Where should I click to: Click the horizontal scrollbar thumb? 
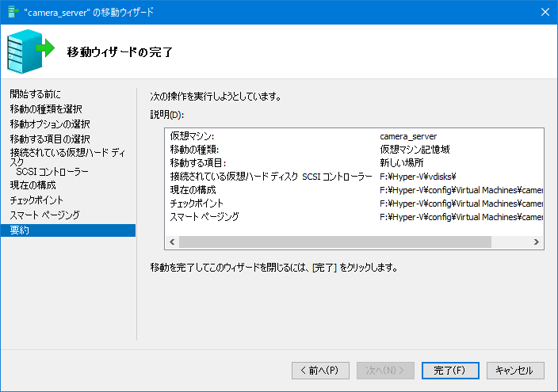pyautogui.click(x=335, y=242)
